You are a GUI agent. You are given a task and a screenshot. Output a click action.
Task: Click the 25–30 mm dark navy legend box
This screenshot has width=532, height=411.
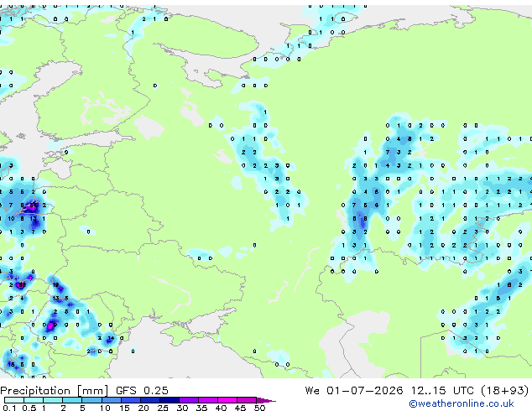170,400
